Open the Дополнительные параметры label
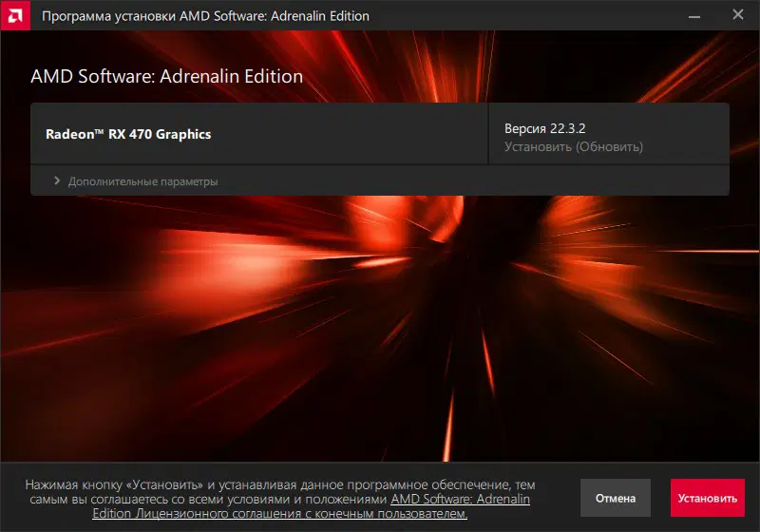760x532 pixels. click(x=143, y=181)
